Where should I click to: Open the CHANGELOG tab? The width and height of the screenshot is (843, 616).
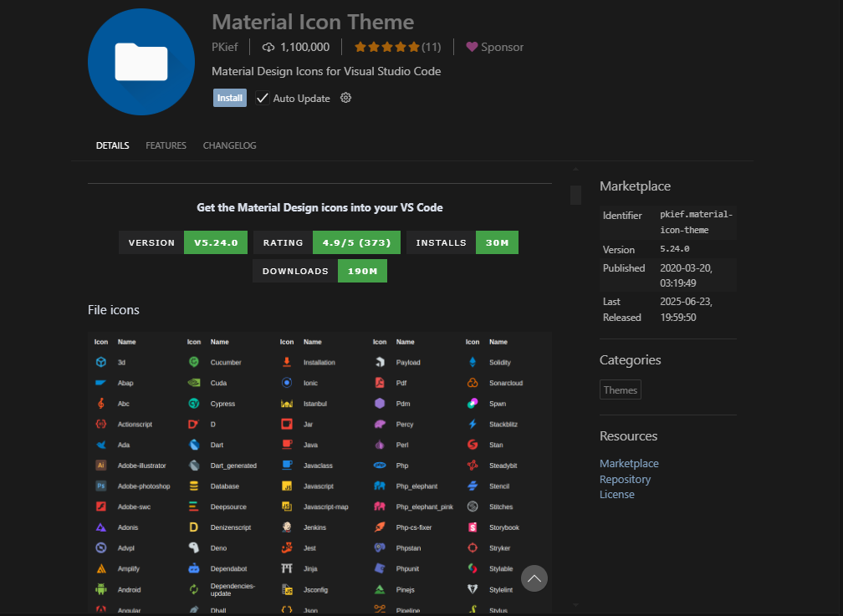tap(229, 145)
